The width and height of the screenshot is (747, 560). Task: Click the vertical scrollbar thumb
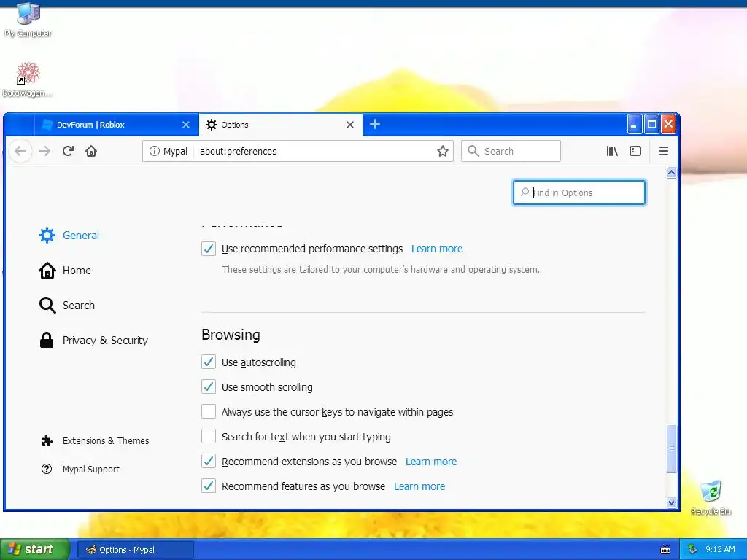[671, 448]
